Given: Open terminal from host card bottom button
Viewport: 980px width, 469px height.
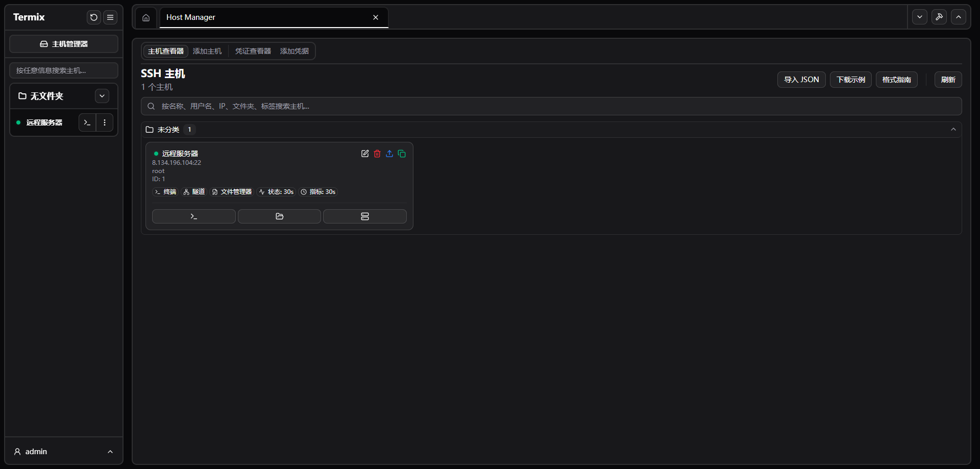Looking at the screenshot, I should tap(193, 216).
